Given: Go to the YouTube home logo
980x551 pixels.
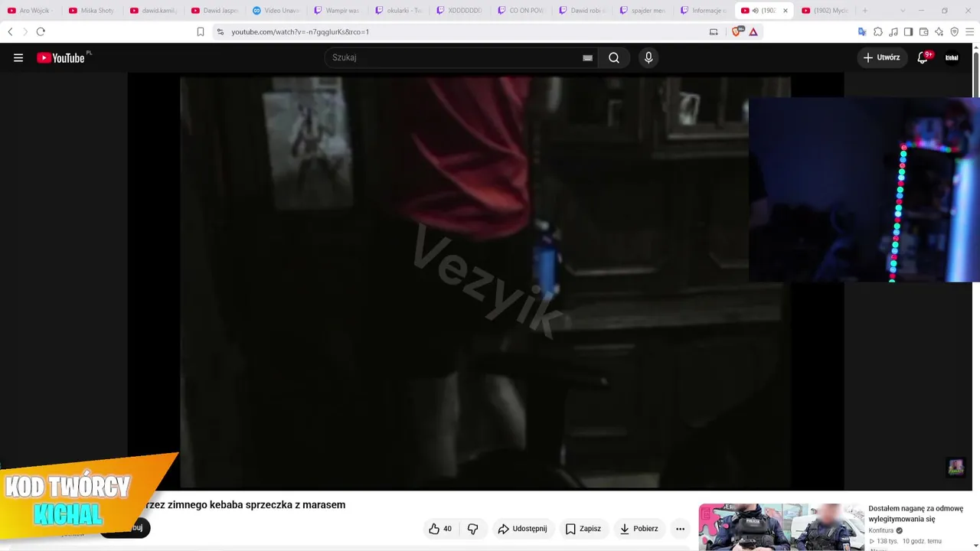Looking at the screenshot, I should [60, 57].
